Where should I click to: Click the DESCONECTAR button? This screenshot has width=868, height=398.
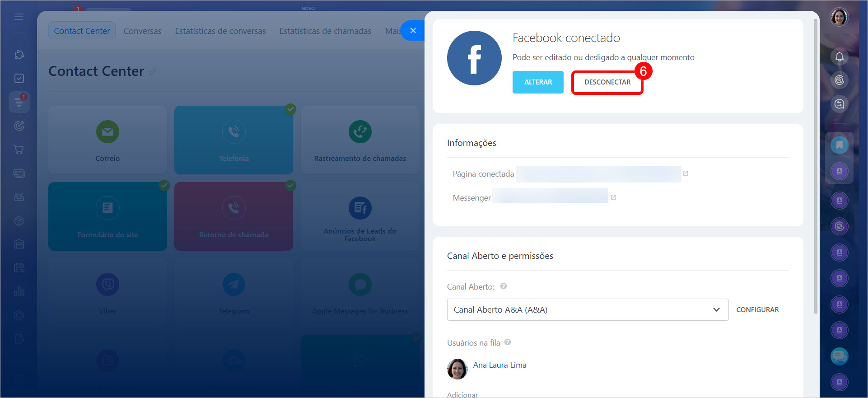(607, 82)
